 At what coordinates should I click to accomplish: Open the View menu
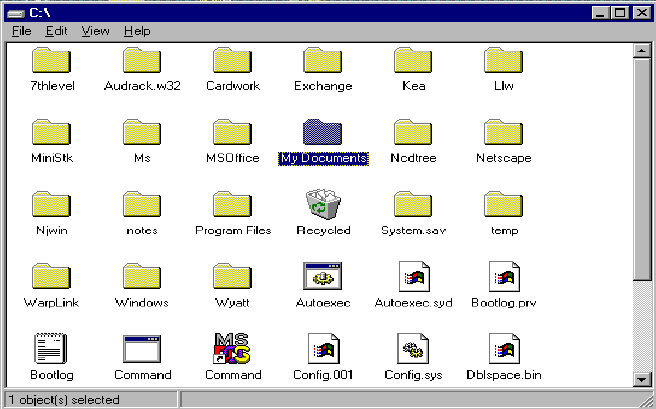pos(95,31)
